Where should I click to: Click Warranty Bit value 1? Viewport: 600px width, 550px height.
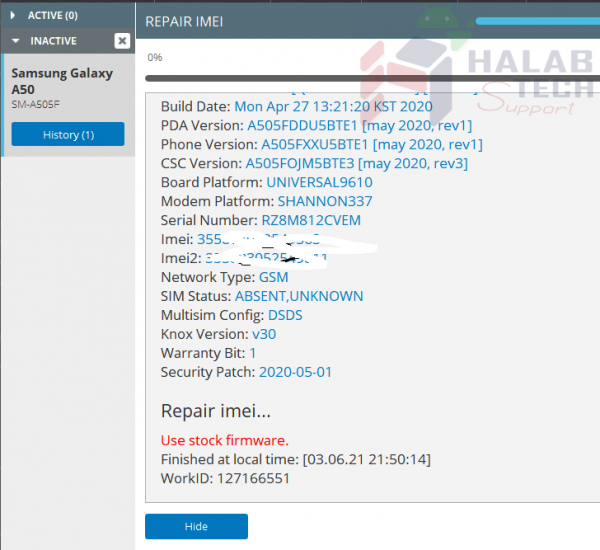[253, 353]
